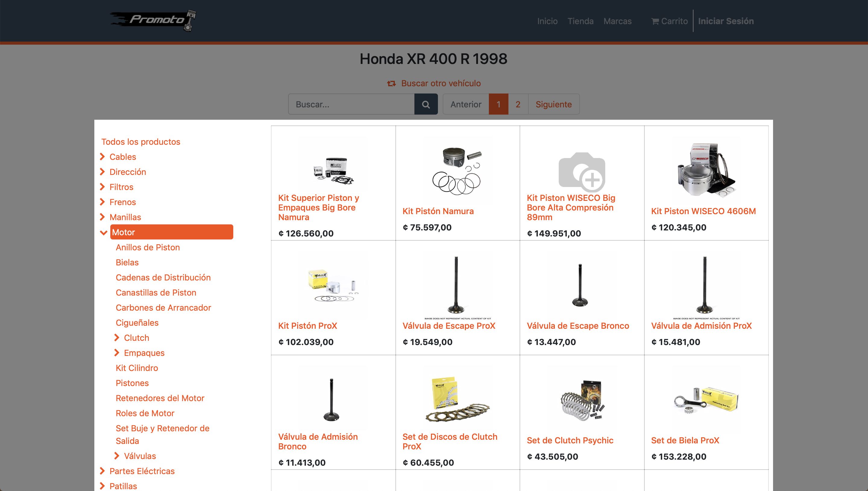Show Todos los productos
The height and width of the screenshot is (491, 868).
coord(140,142)
